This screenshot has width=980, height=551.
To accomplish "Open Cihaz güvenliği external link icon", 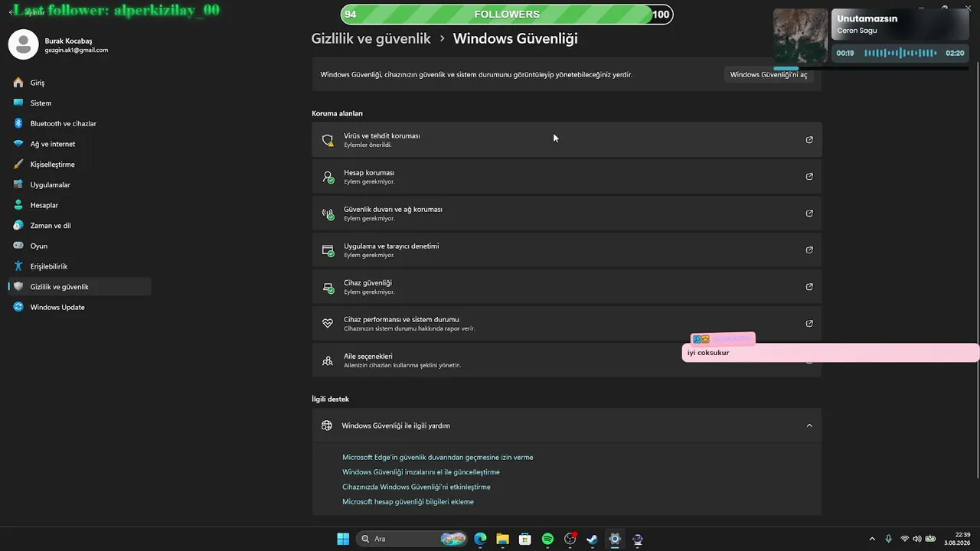I will pos(809,287).
